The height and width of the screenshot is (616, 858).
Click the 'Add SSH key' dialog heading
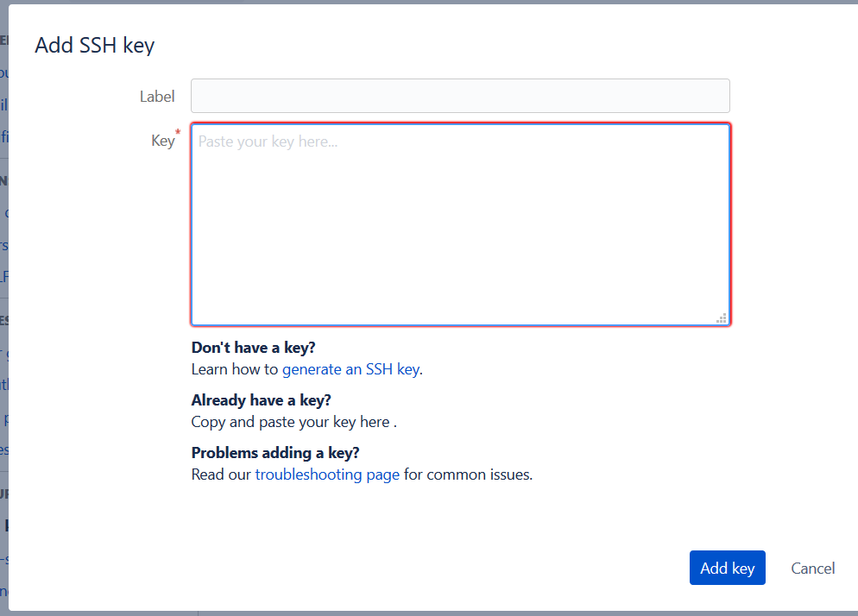[x=95, y=46]
